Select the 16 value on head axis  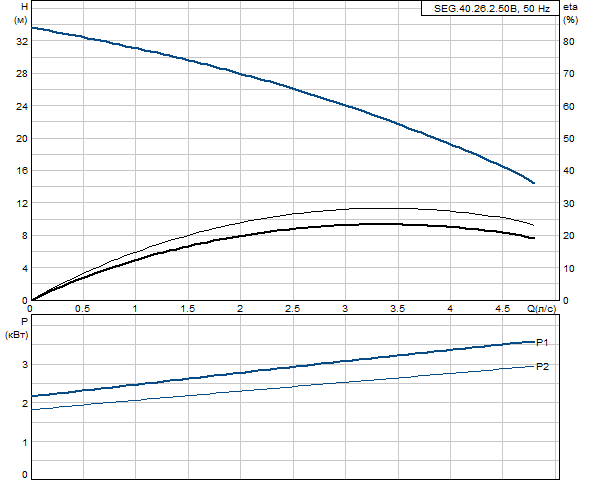pyautogui.click(x=22, y=170)
